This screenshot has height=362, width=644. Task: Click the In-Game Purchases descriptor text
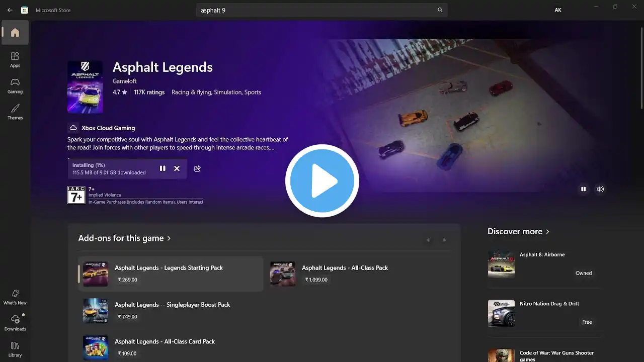coord(146,202)
